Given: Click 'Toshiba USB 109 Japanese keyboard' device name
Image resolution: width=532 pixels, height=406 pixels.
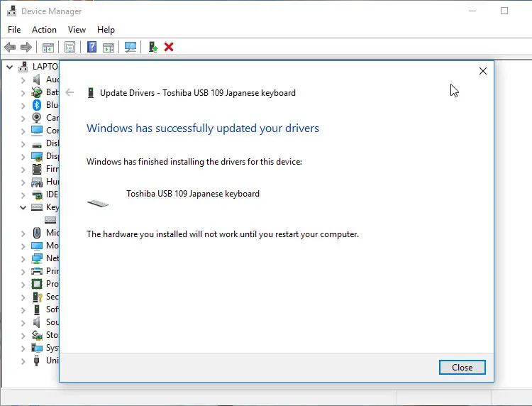Looking at the screenshot, I should point(193,194).
